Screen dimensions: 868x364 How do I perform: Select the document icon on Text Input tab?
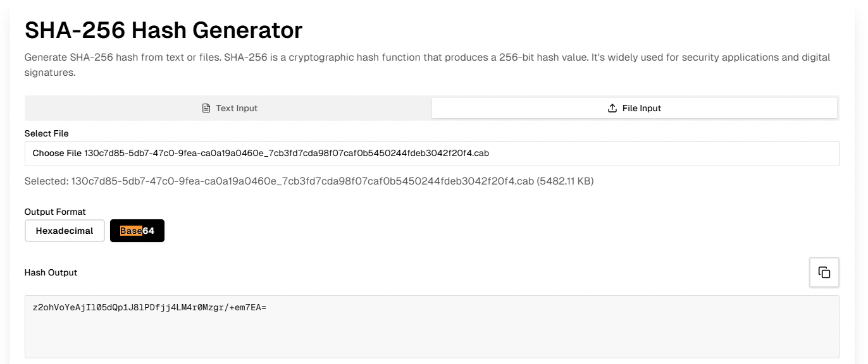click(x=206, y=107)
